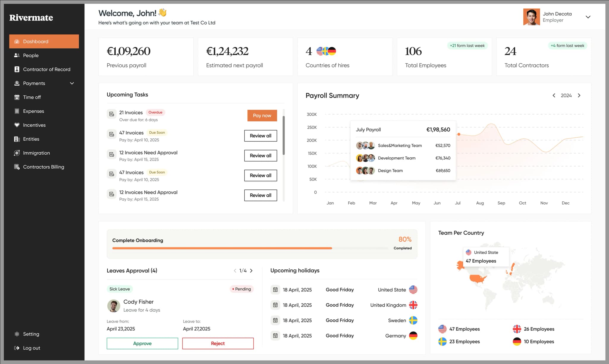Click the Germany flag beside 10 Employees
The image size is (609, 364).
point(517,341)
